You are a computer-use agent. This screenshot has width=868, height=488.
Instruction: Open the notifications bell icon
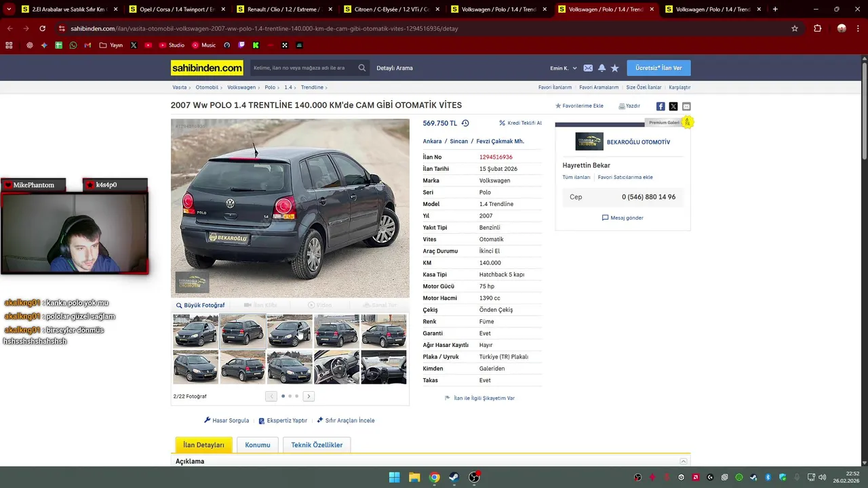601,68
